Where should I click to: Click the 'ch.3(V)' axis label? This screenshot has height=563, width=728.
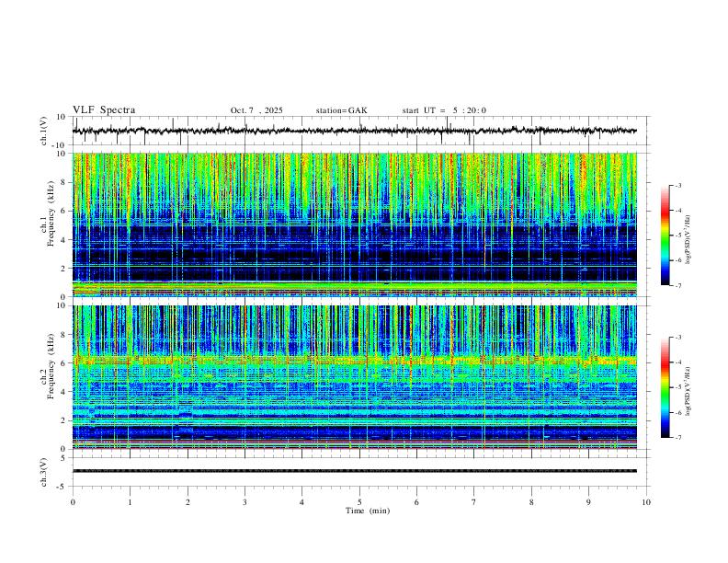[x=44, y=472]
